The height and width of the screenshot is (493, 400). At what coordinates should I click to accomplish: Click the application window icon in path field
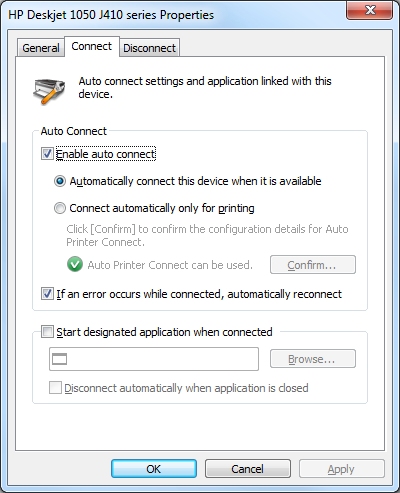pyautogui.click(x=60, y=359)
